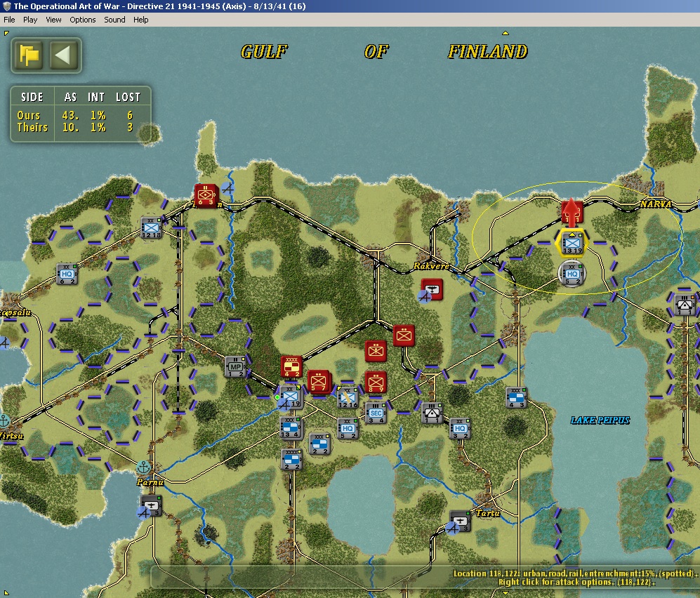Select the HQ 3-2 unit

pyautogui.click(x=460, y=428)
